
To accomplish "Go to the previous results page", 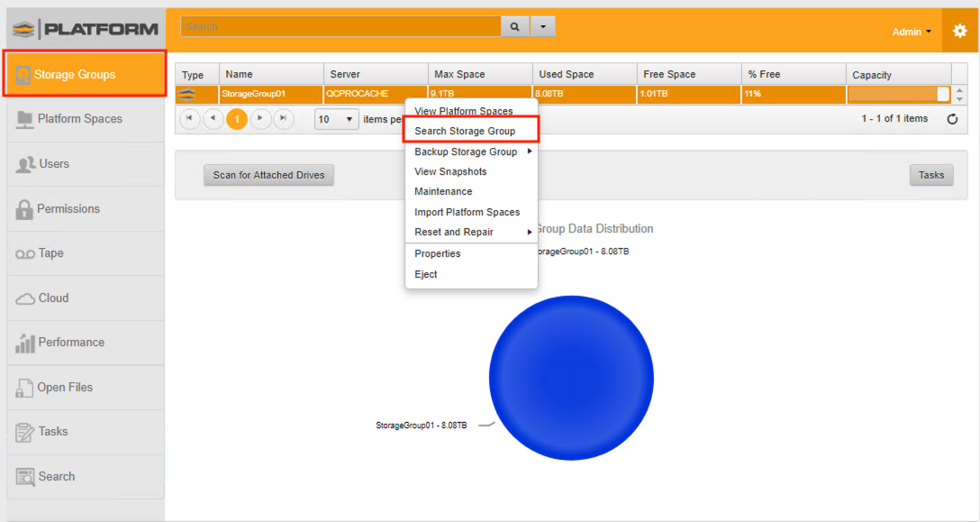I will [x=213, y=119].
